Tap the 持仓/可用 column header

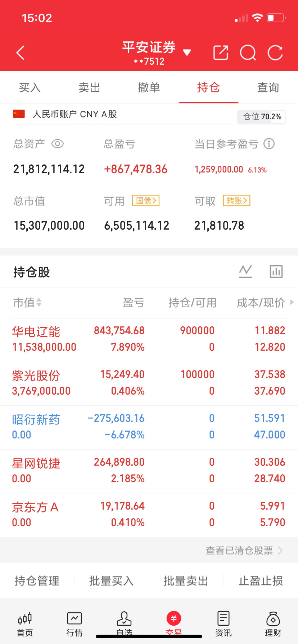[x=193, y=303]
